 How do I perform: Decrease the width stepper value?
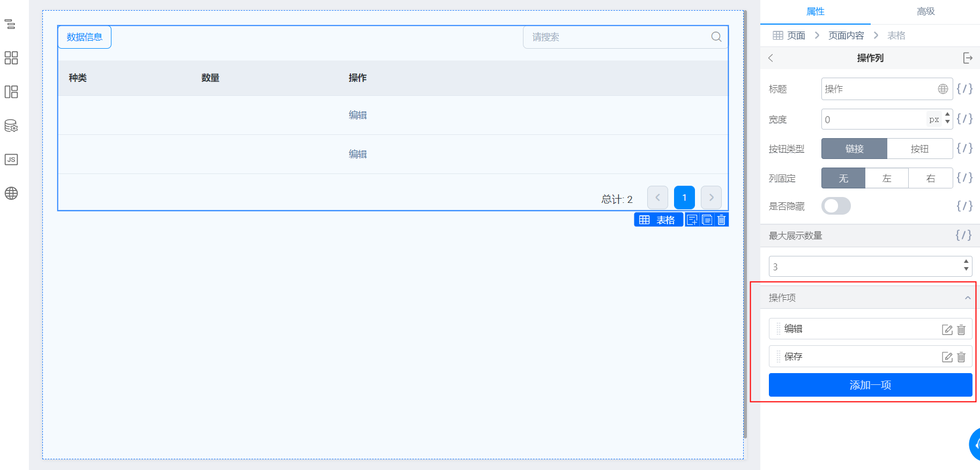click(x=947, y=123)
